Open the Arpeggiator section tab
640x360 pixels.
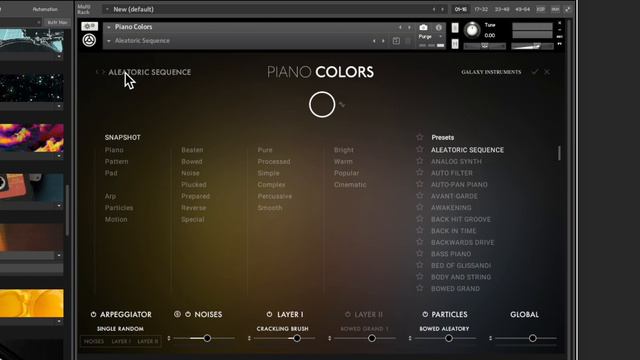pos(126,314)
